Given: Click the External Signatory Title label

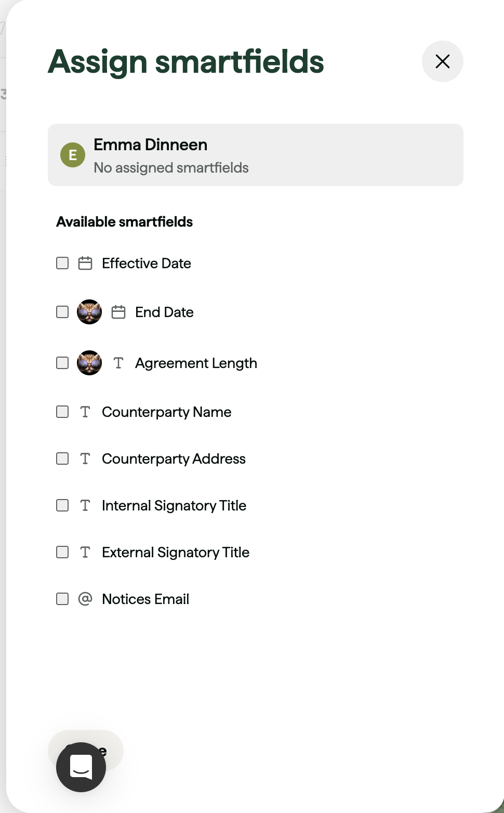Looking at the screenshot, I should coord(176,552).
